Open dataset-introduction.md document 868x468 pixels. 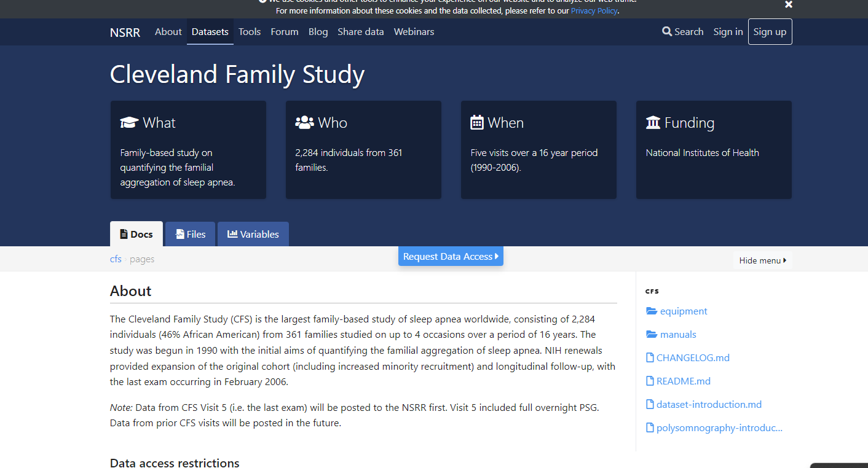tap(709, 405)
